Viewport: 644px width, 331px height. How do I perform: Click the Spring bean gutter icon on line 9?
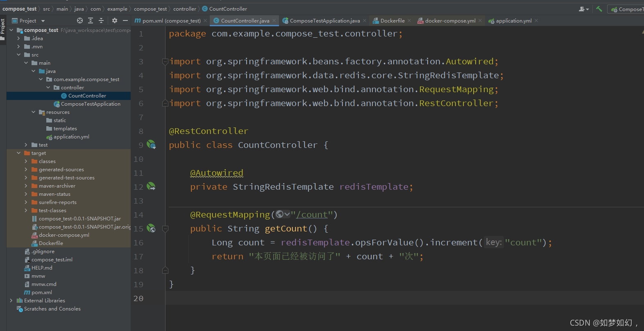click(151, 144)
